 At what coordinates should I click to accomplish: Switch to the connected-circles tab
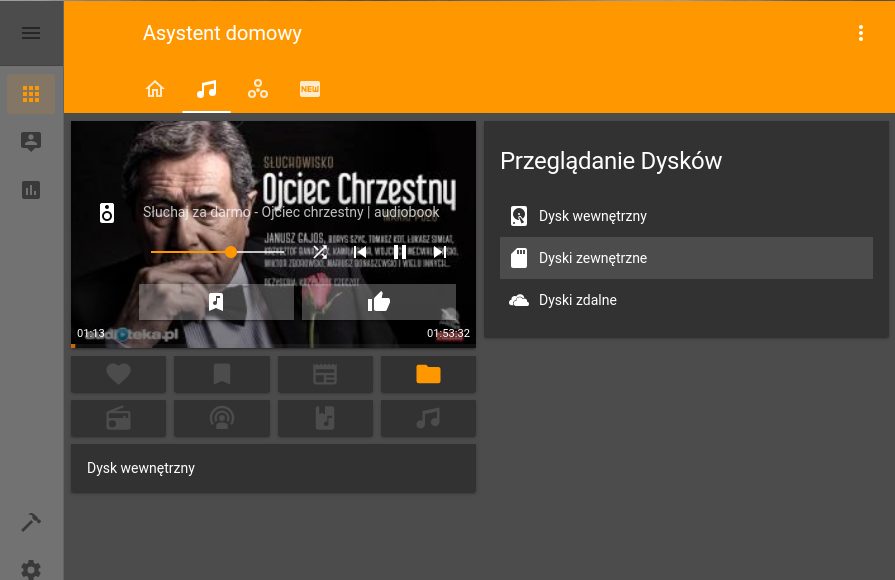click(x=258, y=89)
